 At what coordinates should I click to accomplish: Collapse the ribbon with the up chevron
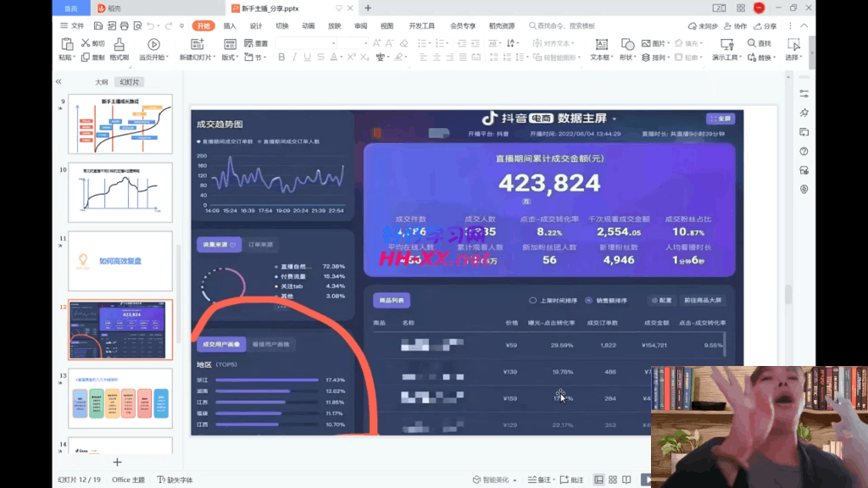tap(804, 26)
